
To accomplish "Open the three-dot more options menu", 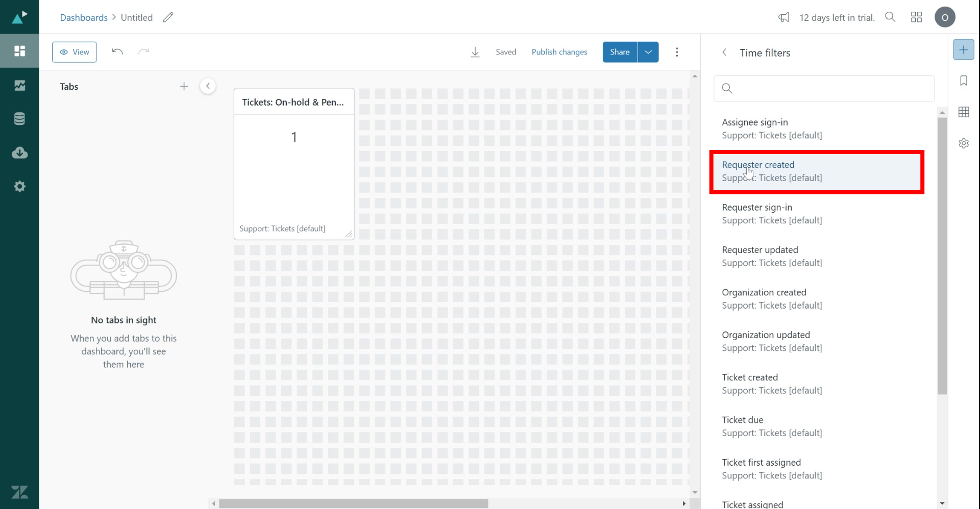I will click(677, 52).
